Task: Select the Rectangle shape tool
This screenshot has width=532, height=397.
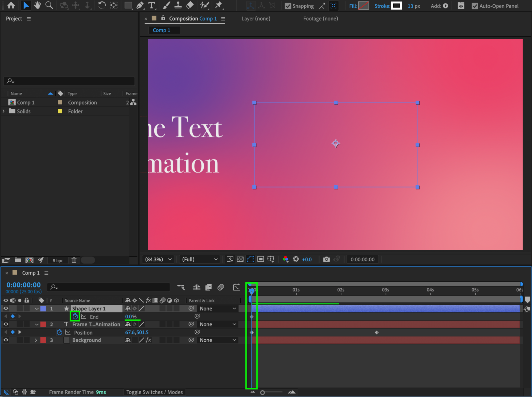Action: (128, 5)
